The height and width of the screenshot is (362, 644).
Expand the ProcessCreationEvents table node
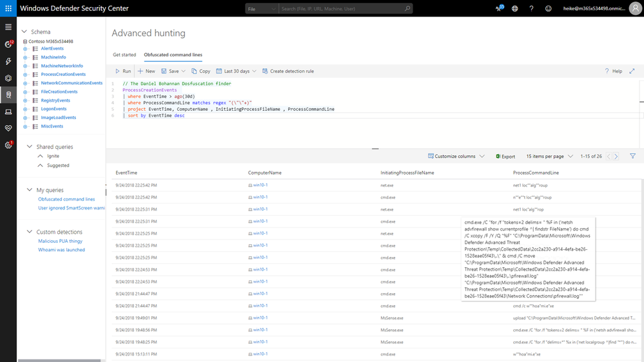click(x=25, y=75)
